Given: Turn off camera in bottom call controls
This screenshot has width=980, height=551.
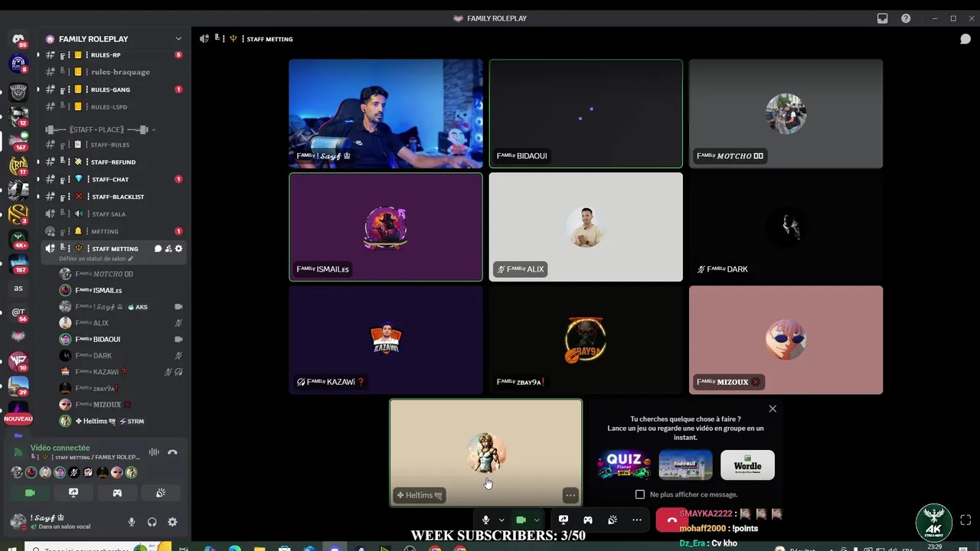Looking at the screenshot, I should tap(521, 520).
